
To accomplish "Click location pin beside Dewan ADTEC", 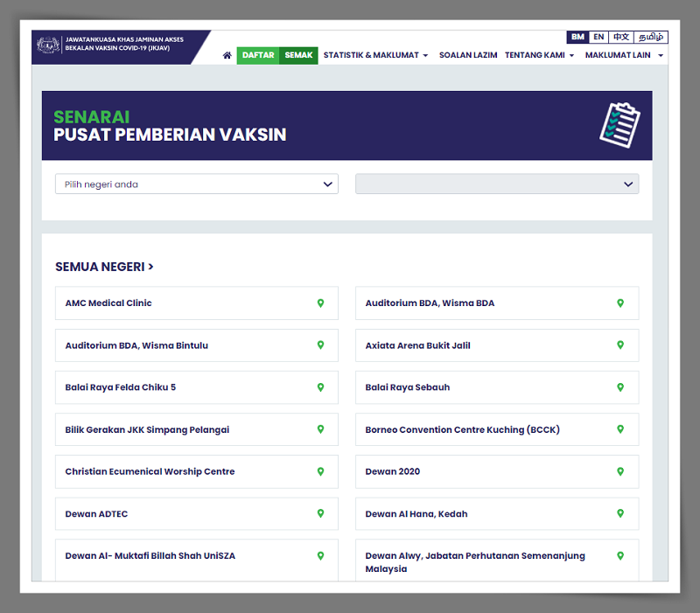I will [320, 514].
